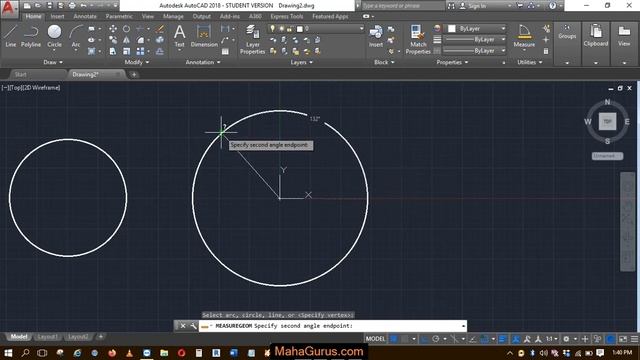The image size is (640, 360).
Task: Click the Mirror tool in Modify panel
Action: tap(127, 40)
